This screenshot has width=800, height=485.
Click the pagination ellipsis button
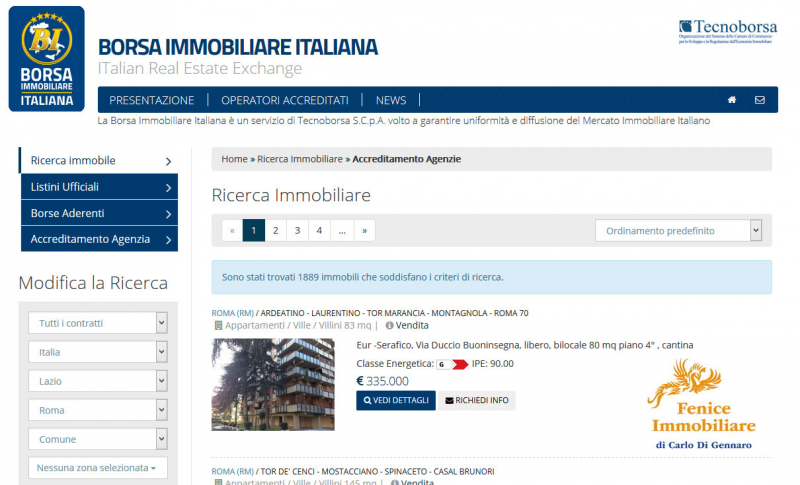pos(342,231)
